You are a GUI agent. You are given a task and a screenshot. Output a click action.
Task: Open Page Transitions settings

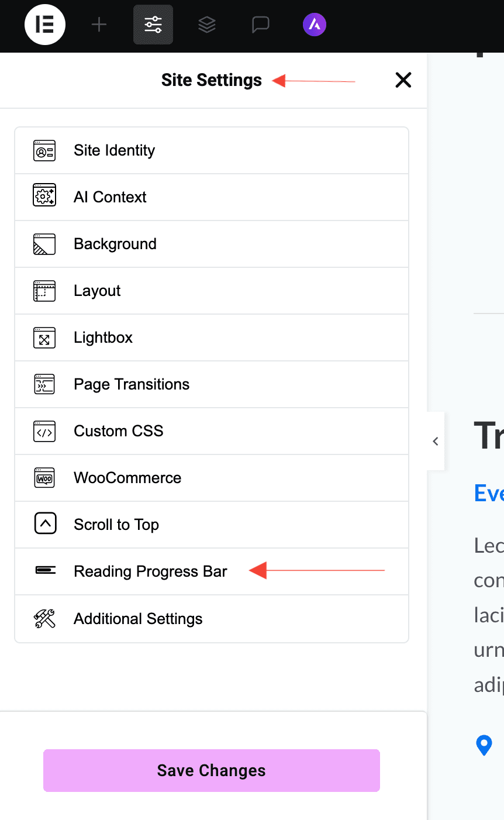[x=132, y=384]
